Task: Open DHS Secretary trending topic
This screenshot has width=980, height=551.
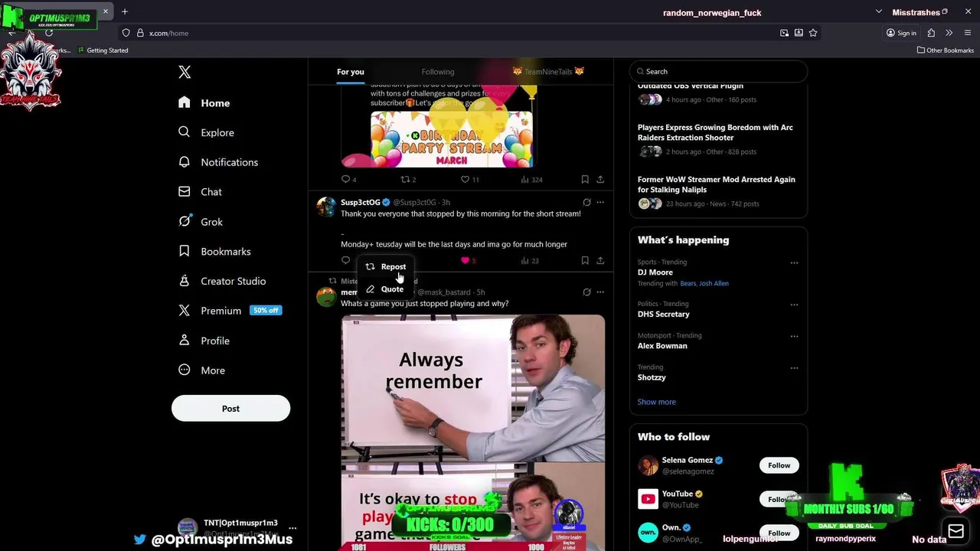Action: pyautogui.click(x=664, y=315)
